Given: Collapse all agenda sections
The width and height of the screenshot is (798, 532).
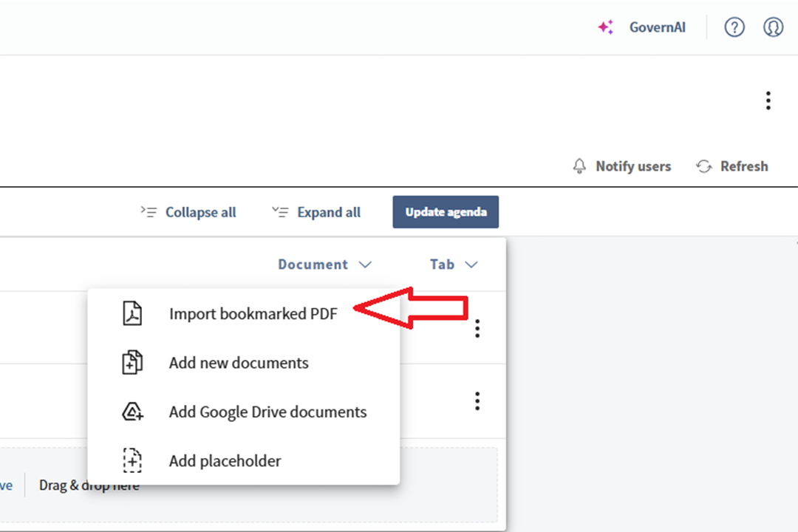Looking at the screenshot, I should (x=188, y=212).
